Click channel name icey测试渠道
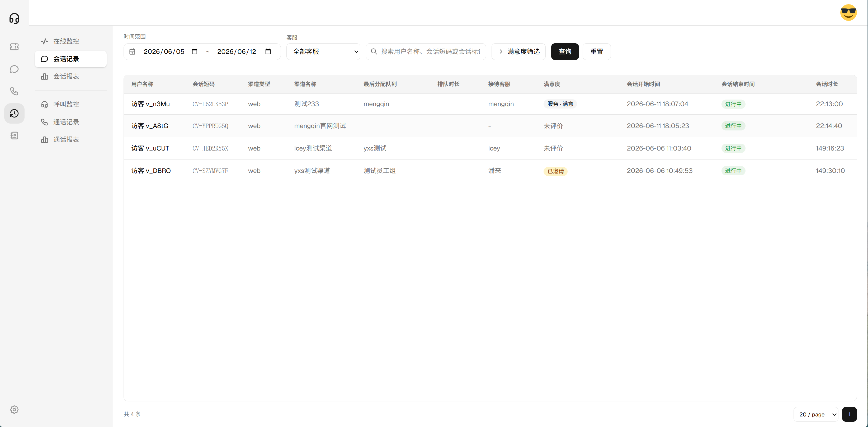 (x=313, y=148)
